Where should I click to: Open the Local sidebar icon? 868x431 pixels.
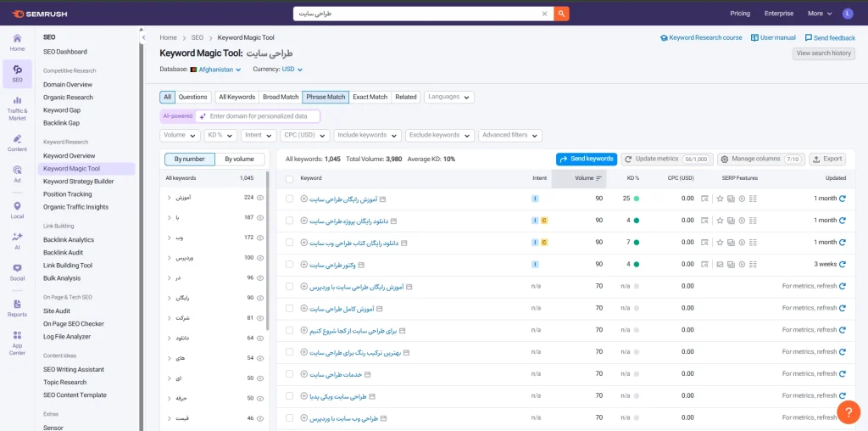point(17,210)
